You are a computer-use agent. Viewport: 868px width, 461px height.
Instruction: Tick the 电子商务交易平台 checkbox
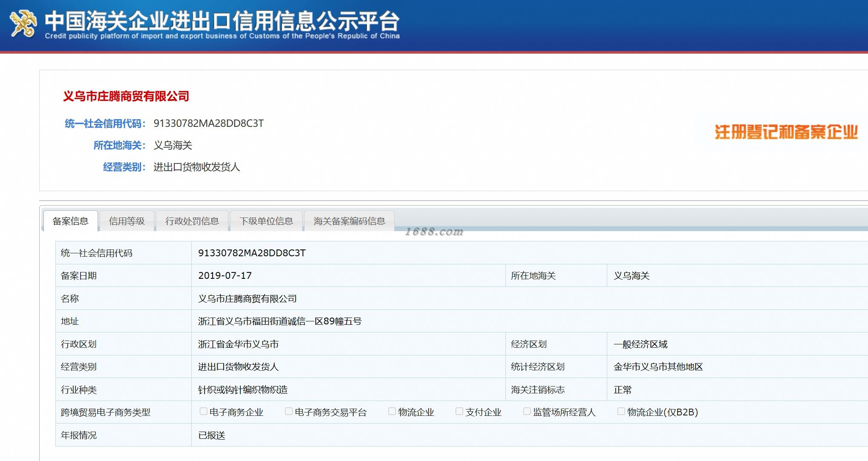(288, 411)
